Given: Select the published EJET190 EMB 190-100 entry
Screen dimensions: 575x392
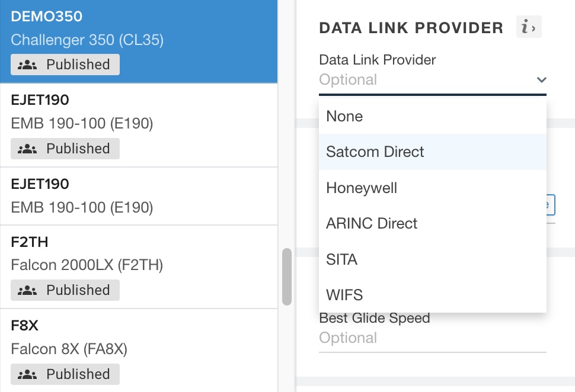Looking at the screenshot, I should (139, 113).
